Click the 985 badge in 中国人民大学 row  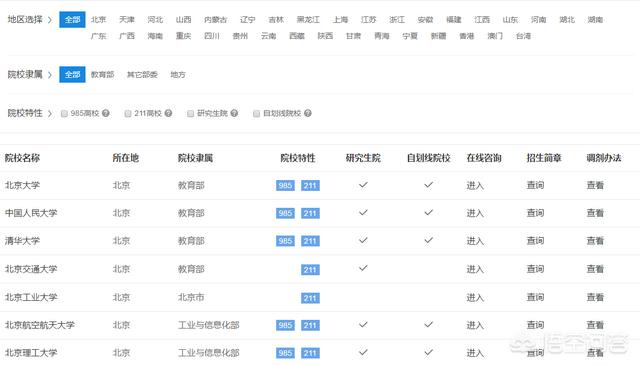click(285, 213)
